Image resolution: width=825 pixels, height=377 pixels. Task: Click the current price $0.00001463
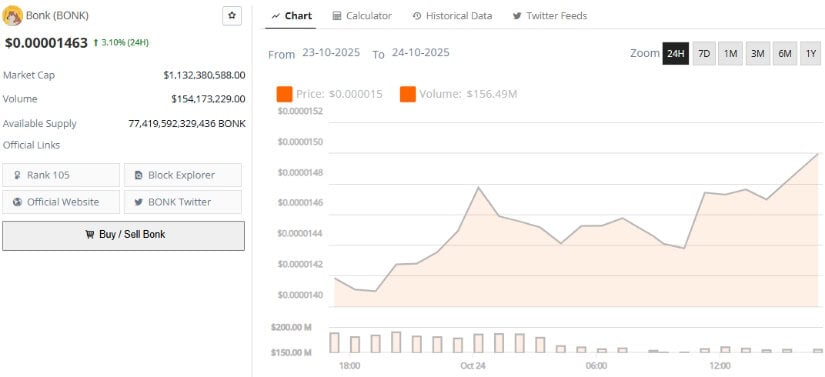[46, 43]
